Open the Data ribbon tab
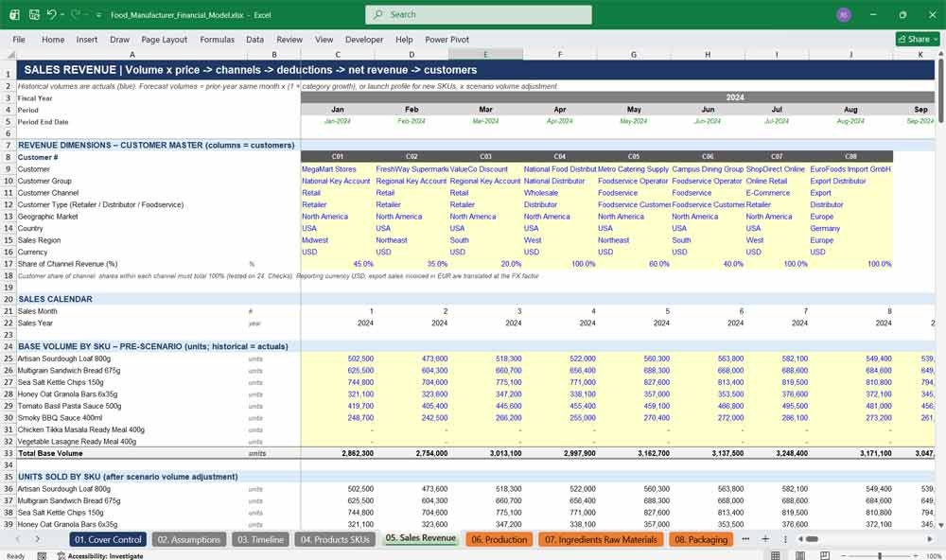This screenshot has width=946, height=560. tap(254, 39)
